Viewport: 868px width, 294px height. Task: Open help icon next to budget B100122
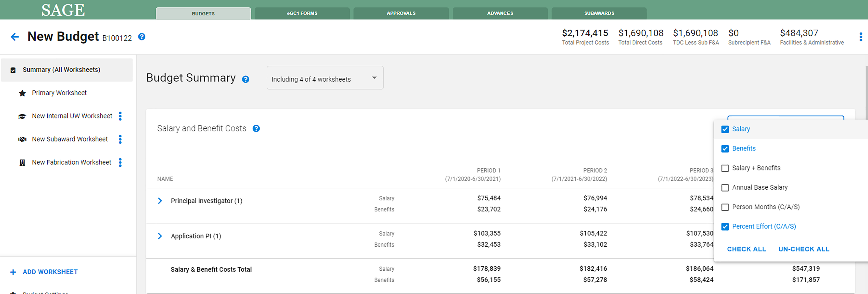point(142,37)
